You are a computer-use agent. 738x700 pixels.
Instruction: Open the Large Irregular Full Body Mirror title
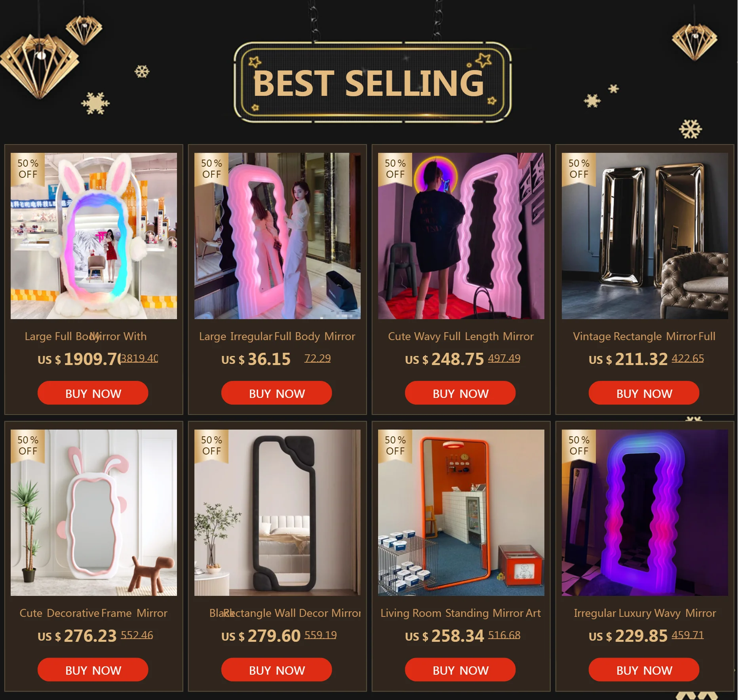[x=277, y=337]
